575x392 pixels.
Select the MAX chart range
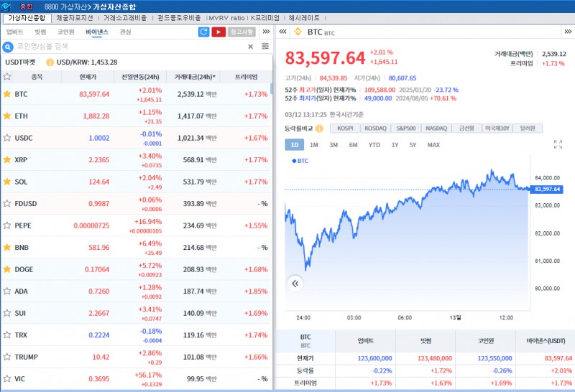coord(433,145)
